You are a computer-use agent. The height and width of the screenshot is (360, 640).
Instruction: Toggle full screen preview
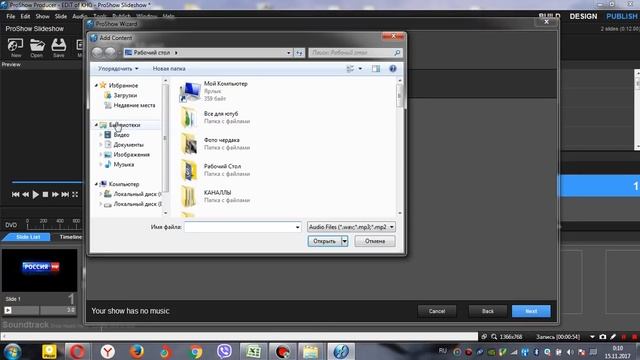[75, 195]
